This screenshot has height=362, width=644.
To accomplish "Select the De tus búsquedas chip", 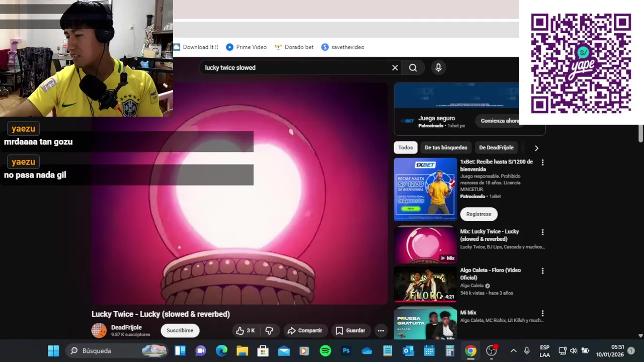I will pyautogui.click(x=446, y=148).
